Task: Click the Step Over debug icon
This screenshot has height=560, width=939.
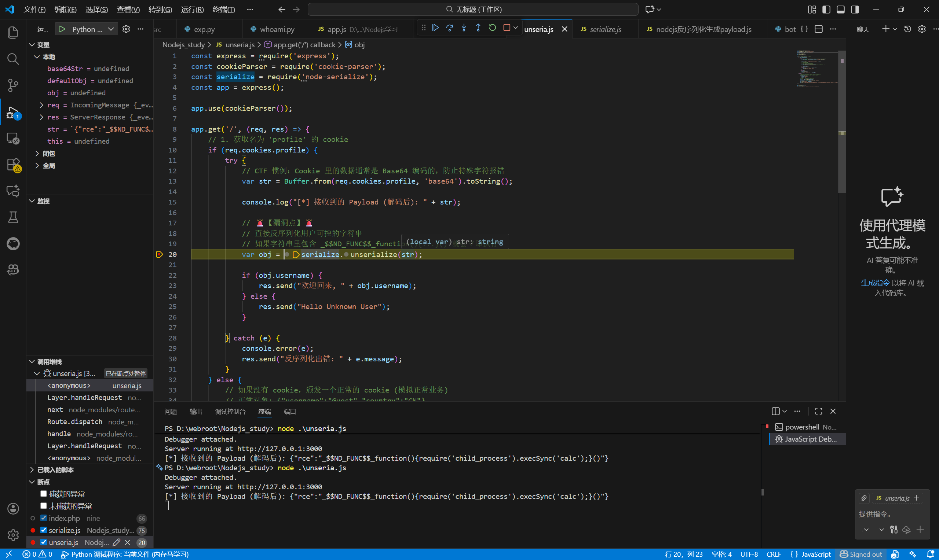Action: point(449,27)
